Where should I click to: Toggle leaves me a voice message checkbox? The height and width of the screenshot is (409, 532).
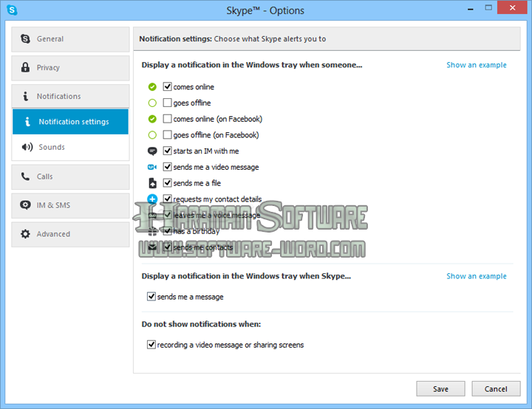167,215
